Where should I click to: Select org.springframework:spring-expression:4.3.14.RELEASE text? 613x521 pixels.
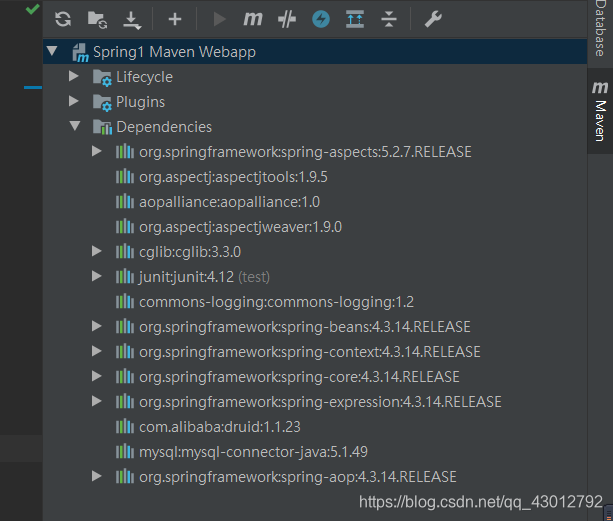tap(321, 402)
